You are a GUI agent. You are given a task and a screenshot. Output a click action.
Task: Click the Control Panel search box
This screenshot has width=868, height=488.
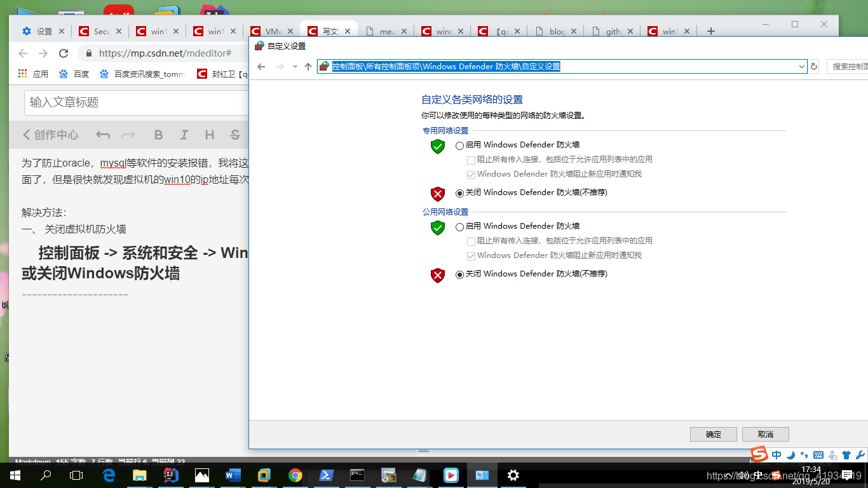pos(848,67)
